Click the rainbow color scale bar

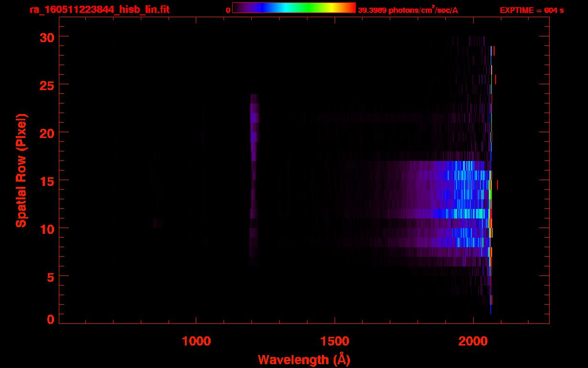point(294,8)
